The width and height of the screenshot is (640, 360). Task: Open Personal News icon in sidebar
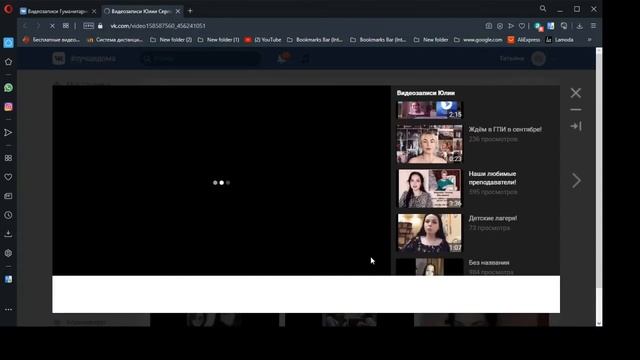tap(8, 196)
